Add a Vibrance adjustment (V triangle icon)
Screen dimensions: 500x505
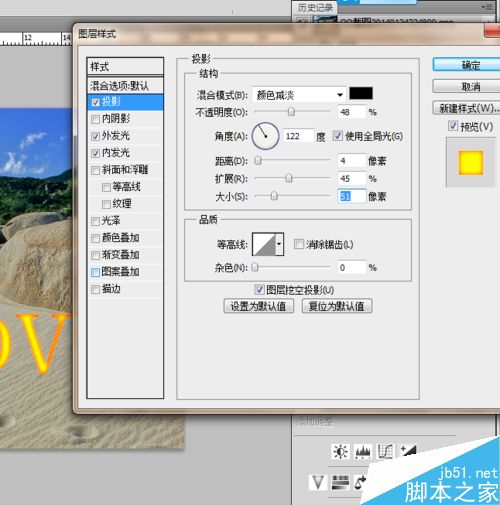pos(317,482)
